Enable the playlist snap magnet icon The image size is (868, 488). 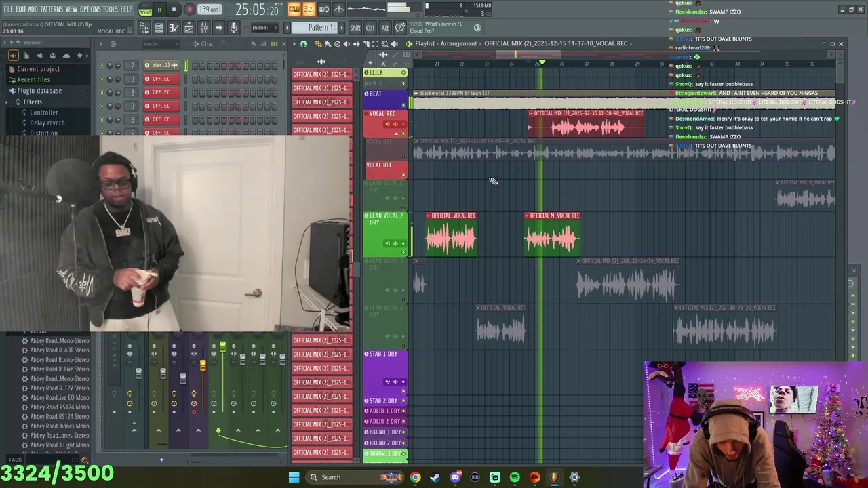pos(303,44)
